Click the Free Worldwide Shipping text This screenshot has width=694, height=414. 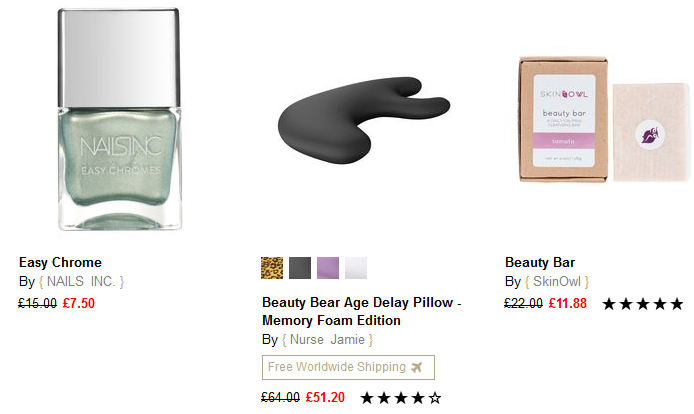point(336,367)
